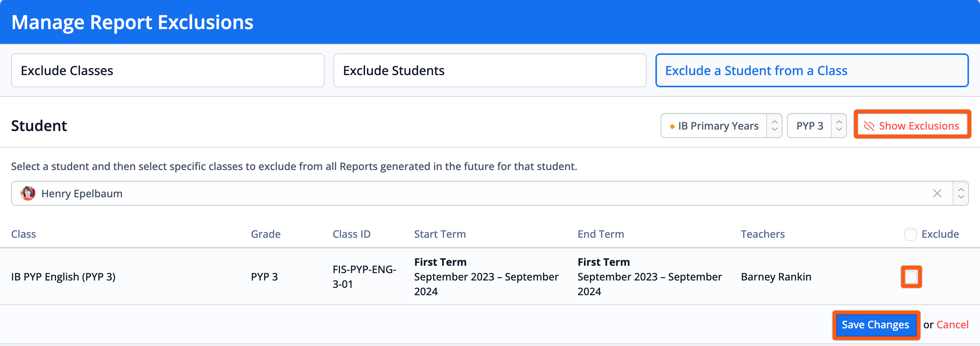Click the IB PYP English (PYP 3) row
The width and height of the screenshot is (980, 346).
490,277
